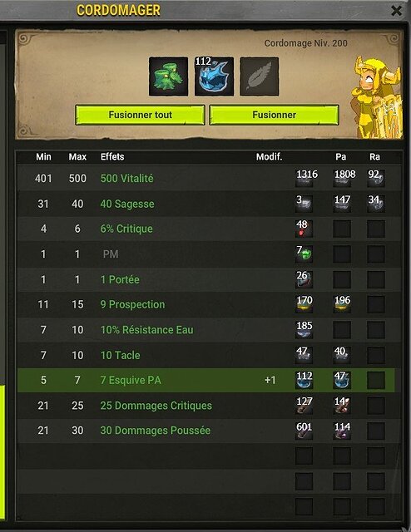Select the 26 Portée rune icon
The width and height of the screenshot is (411, 532).
[x=304, y=279]
